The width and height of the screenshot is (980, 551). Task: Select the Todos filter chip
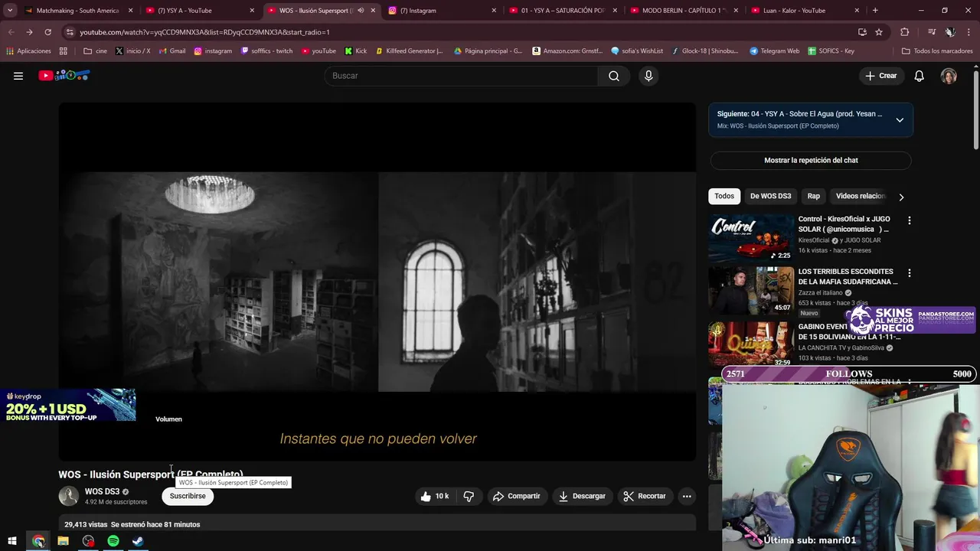click(724, 196)
